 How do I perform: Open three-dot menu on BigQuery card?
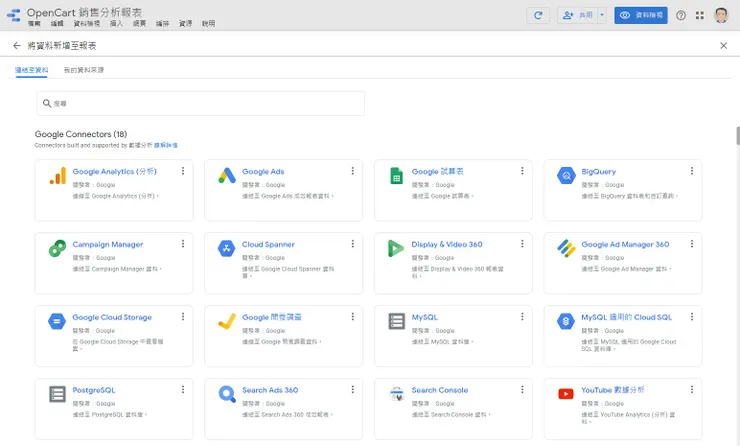(691, 171)
